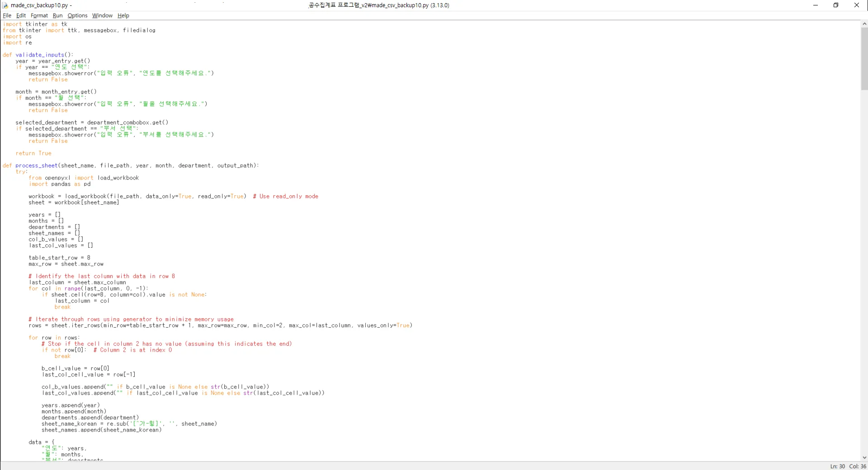Viewport: 868px width, 470px height.
Task: Click the IDLE Python icon in title bar
Action: pyautogui.click(x=5, y=5)
